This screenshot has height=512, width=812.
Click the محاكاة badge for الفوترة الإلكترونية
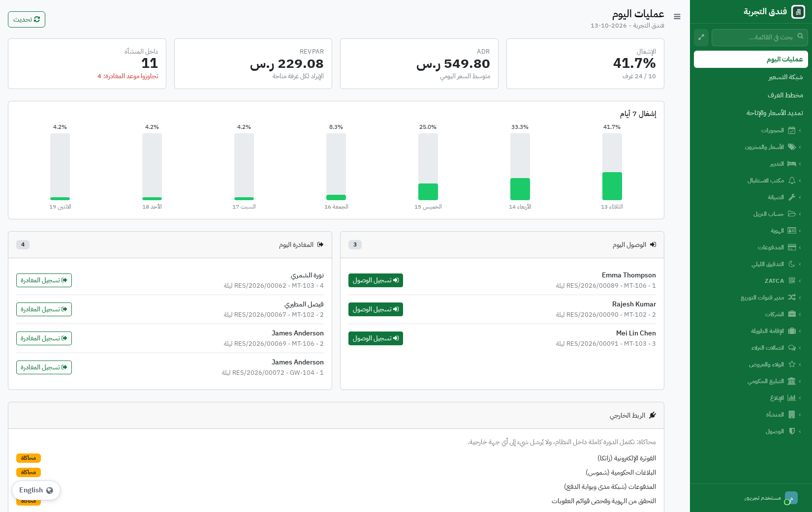[29, 458]
